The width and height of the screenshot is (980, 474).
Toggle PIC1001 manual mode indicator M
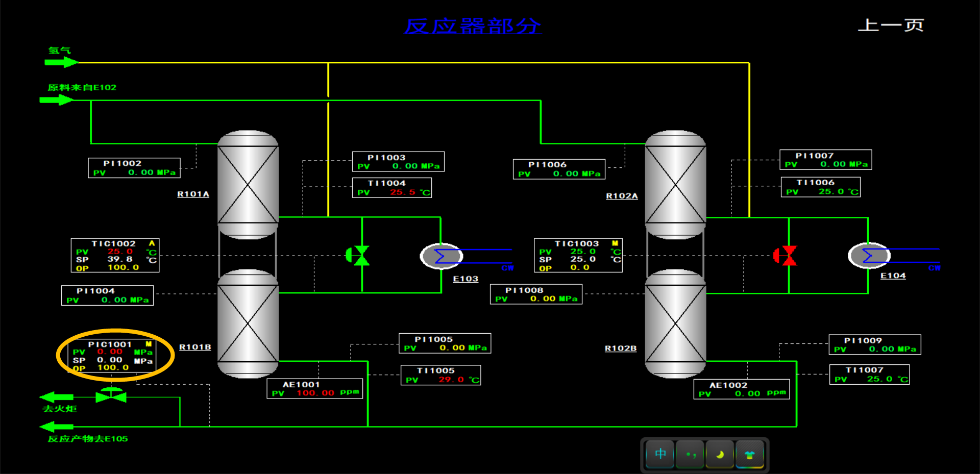pyautogui.click(x=149, y=344)
